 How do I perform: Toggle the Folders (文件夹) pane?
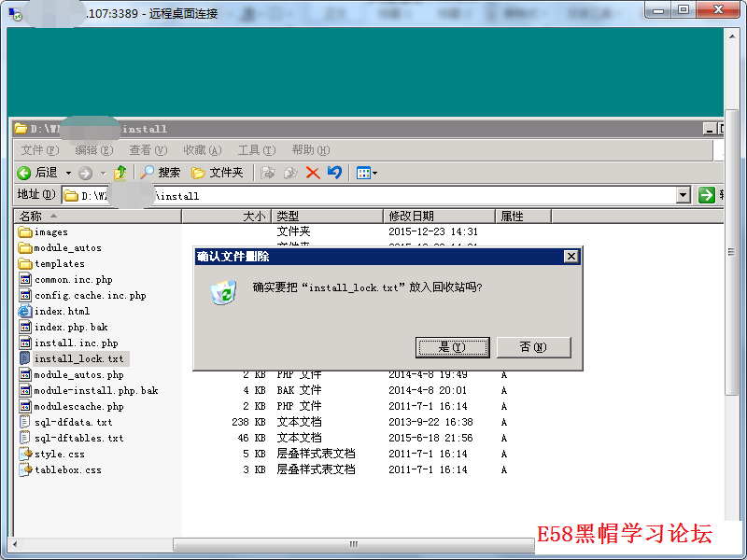[x=217, y=173]
